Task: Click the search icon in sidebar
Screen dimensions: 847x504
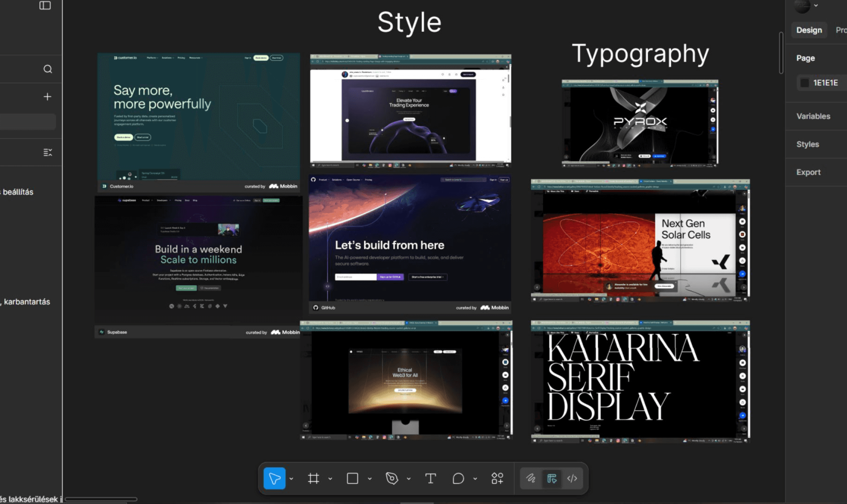Action: pos(47,69)
